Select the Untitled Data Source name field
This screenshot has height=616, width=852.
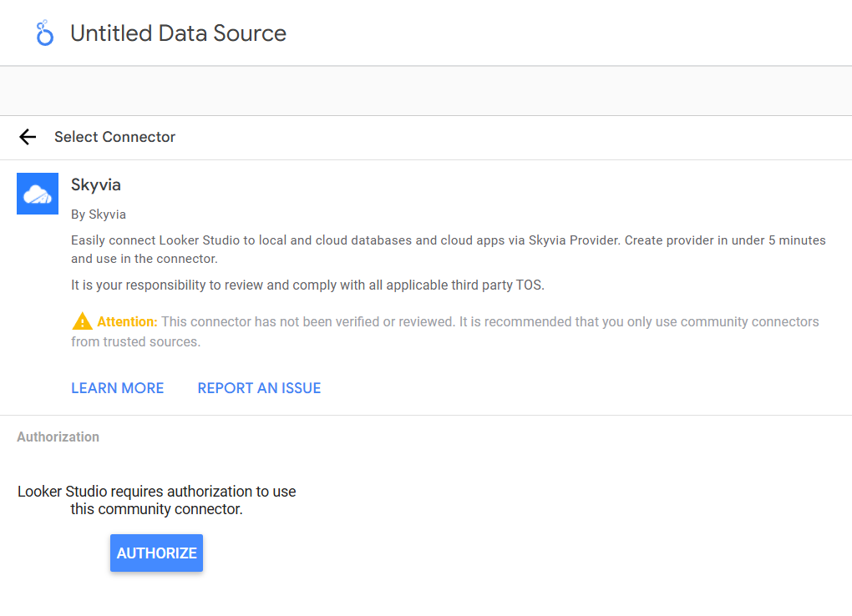(x=178, y=33)
